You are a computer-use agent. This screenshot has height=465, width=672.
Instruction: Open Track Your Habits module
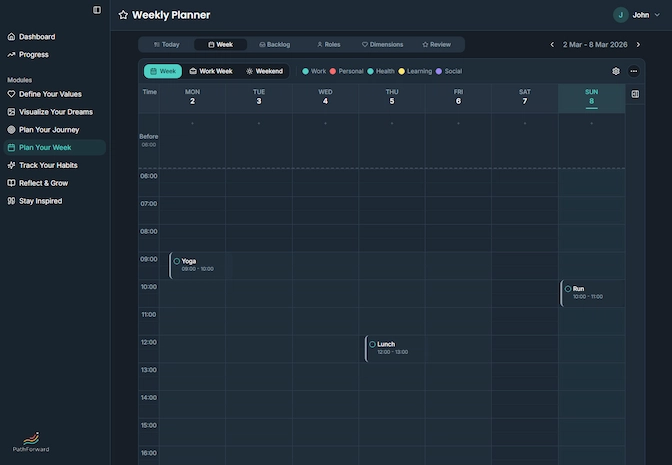click(x=55, y=165)
